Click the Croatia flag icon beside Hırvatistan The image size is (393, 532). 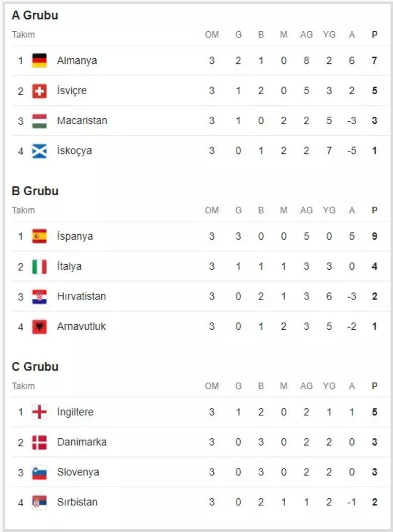click(39, 296)
